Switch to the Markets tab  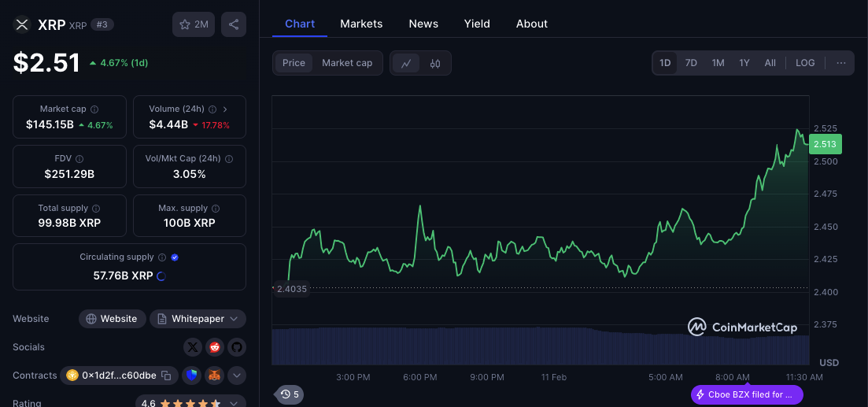click(x=361, y=24)
